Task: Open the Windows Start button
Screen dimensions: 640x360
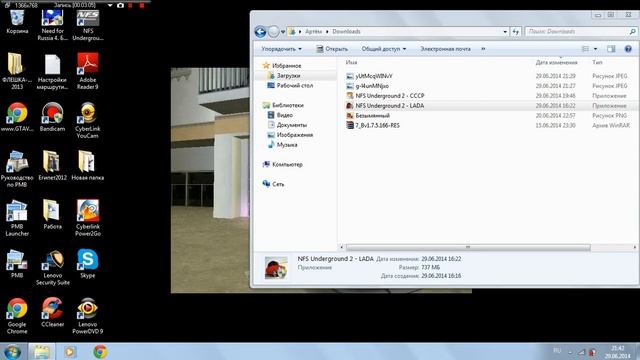Action: click(12, 352)
